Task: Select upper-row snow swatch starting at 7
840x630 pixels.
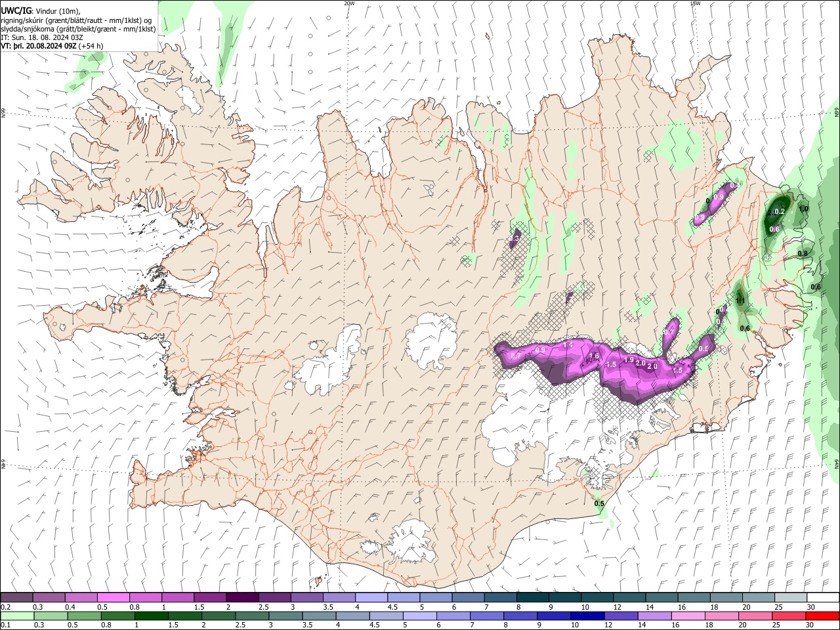Action: pos(500,597)
